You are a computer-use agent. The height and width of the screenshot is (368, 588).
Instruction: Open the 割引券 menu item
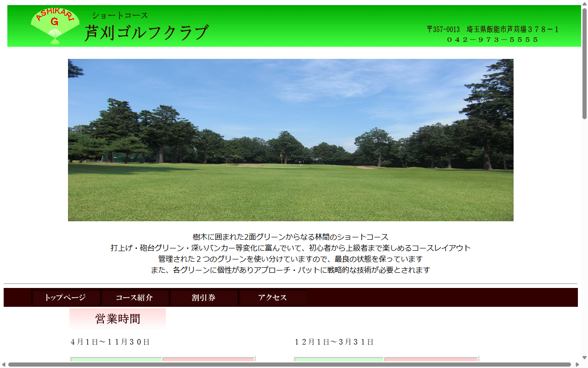(x=204, y=298)
